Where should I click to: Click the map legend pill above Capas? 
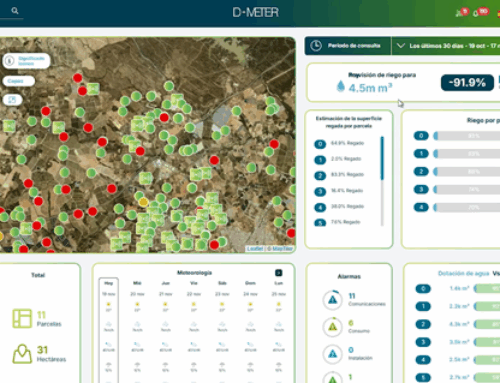tap(26, 61)
